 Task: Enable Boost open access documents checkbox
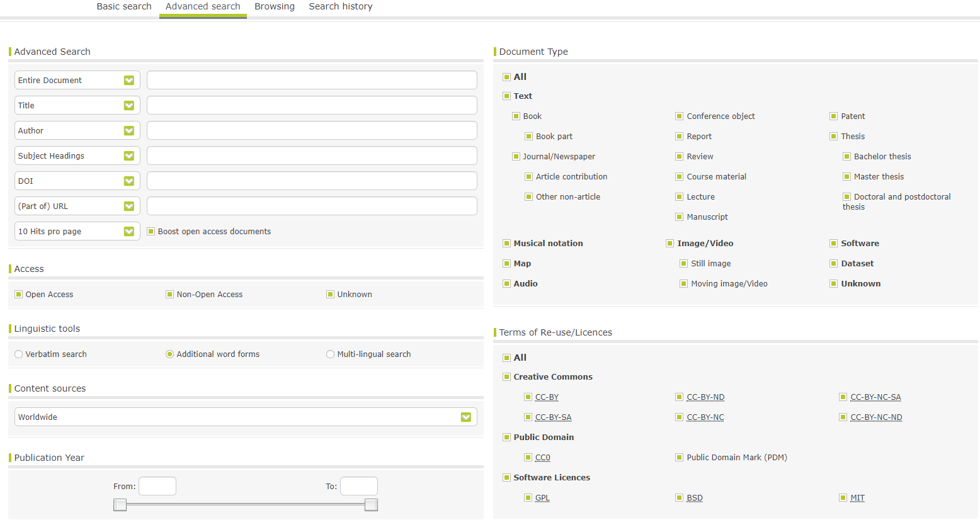pos(151,232)
